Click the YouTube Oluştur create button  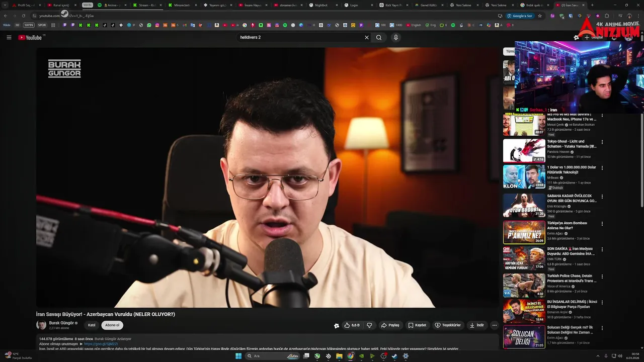click(593, 37)
